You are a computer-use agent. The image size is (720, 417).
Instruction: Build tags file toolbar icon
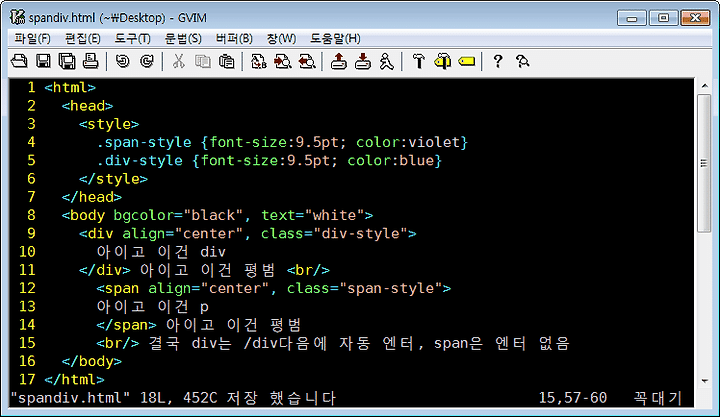(x=443, y=61)
